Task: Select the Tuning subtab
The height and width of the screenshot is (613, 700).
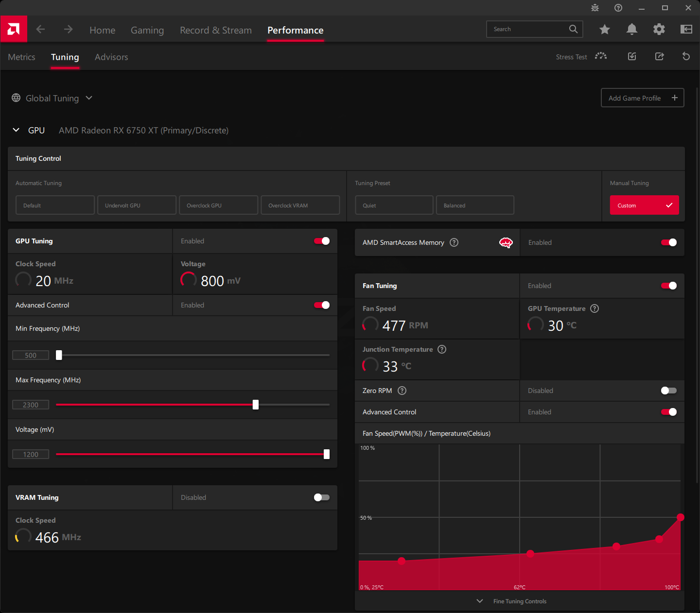Action: pos(65,57)
